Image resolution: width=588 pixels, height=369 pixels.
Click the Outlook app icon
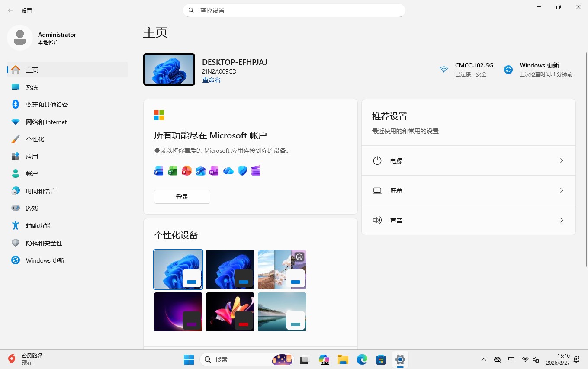(200, 171)
